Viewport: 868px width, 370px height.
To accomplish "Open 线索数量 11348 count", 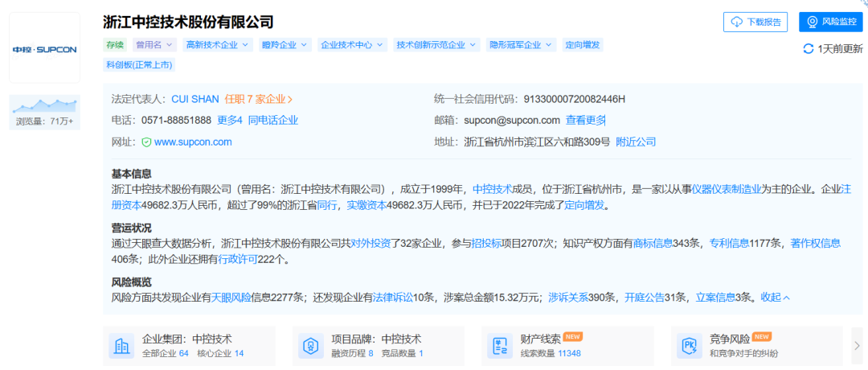I will (x=551, y=353).
